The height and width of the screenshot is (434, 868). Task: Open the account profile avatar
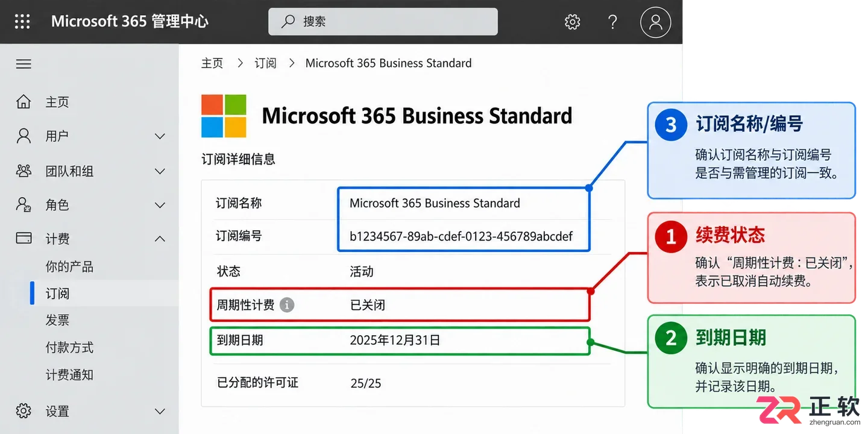[x=655, y=22]
